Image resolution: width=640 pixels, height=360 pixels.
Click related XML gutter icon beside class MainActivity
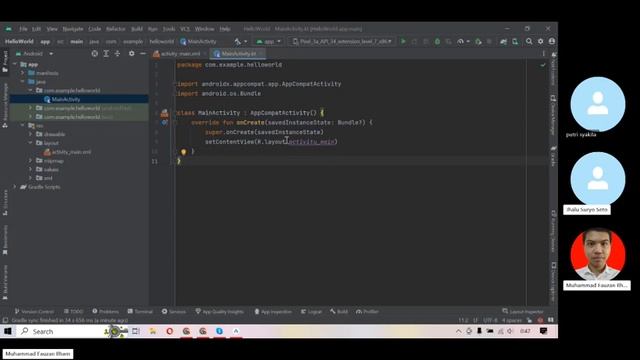click(164, 113)
